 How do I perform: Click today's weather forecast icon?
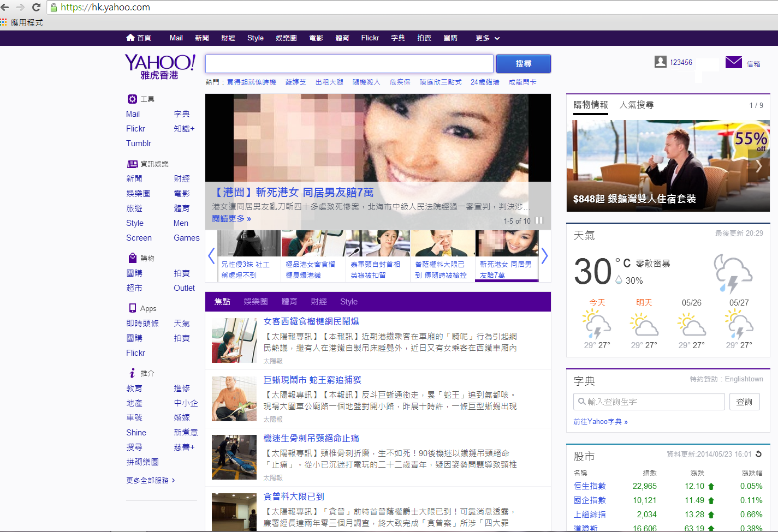tap(597, 324)
